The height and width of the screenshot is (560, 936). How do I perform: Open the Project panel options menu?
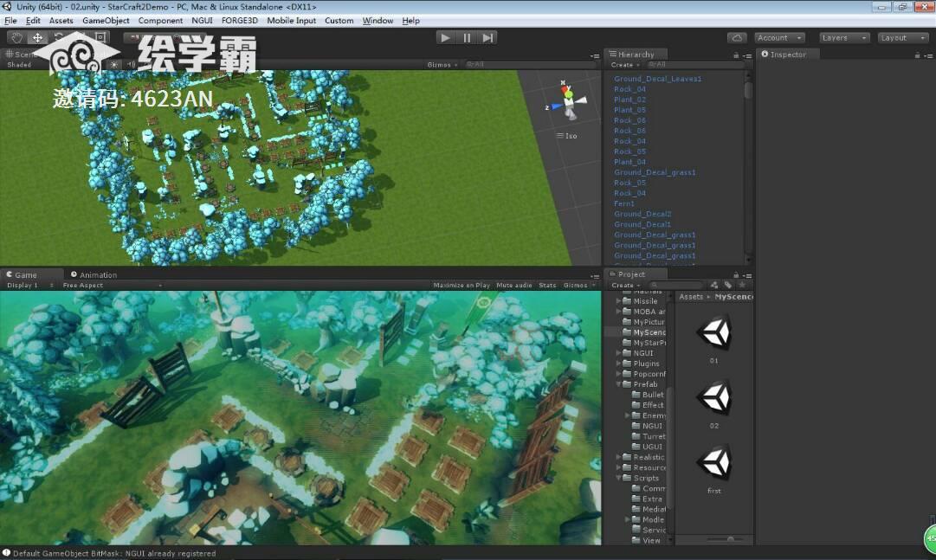pyautogui.click(x=746, y=275)
